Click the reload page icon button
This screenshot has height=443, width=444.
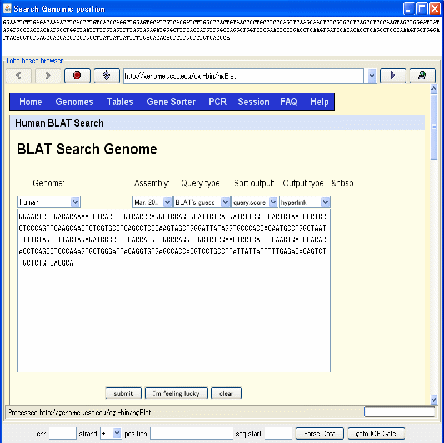coord(106,76)
